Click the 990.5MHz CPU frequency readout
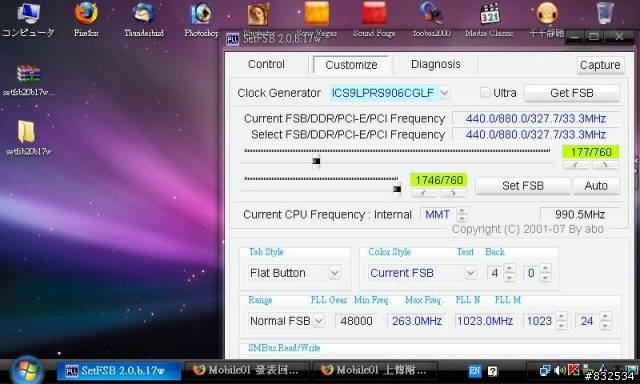 point(579,214)
